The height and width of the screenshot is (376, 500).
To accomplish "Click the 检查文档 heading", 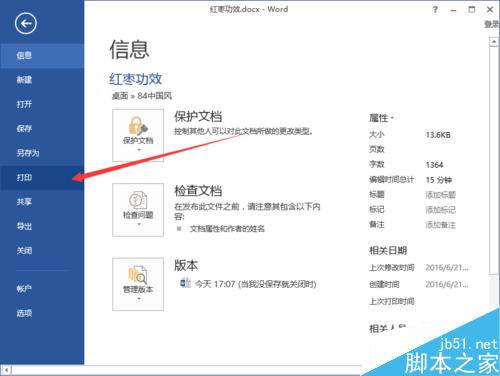I will (x=198, y=191).
